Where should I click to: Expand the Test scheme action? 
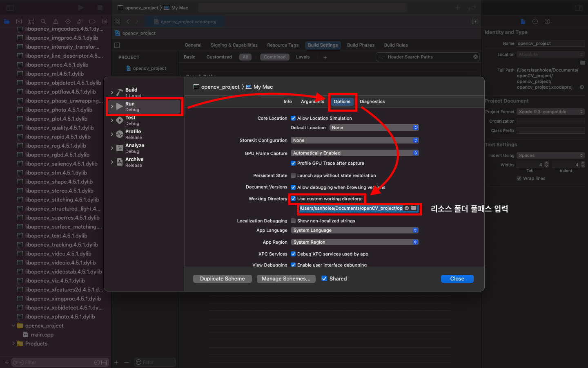tap(112, 120)
